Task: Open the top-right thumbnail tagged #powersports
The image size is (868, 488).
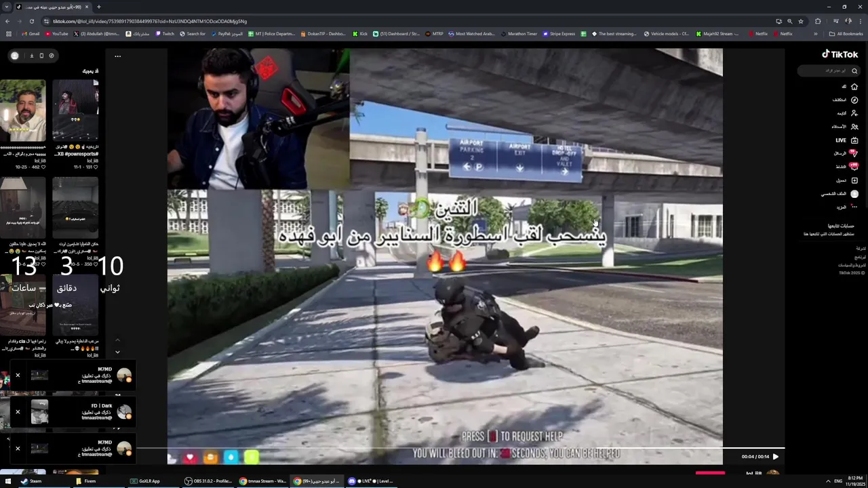Action: (75, 110)
